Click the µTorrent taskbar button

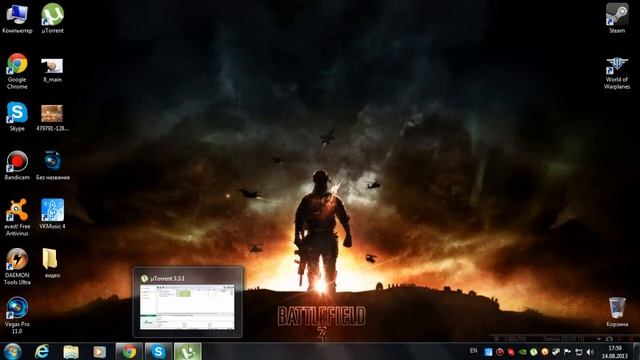tap(187, 351)
